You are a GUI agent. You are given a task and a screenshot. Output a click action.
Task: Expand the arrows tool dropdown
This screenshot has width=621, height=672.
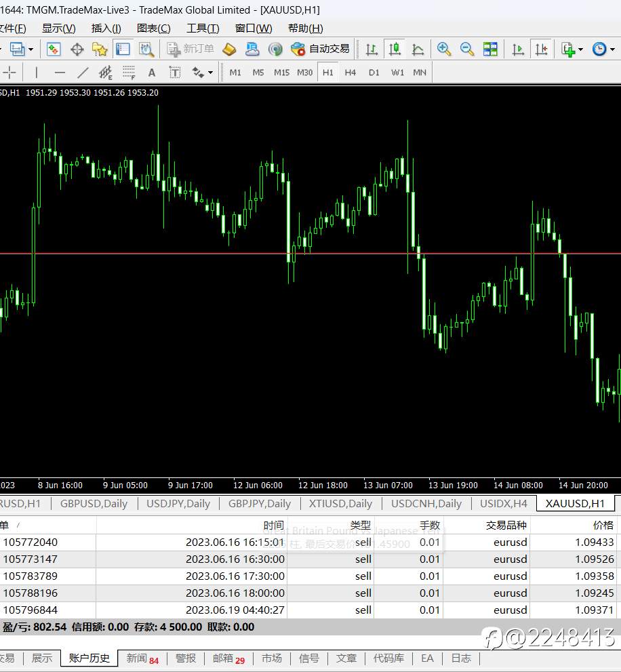(210, 73)
